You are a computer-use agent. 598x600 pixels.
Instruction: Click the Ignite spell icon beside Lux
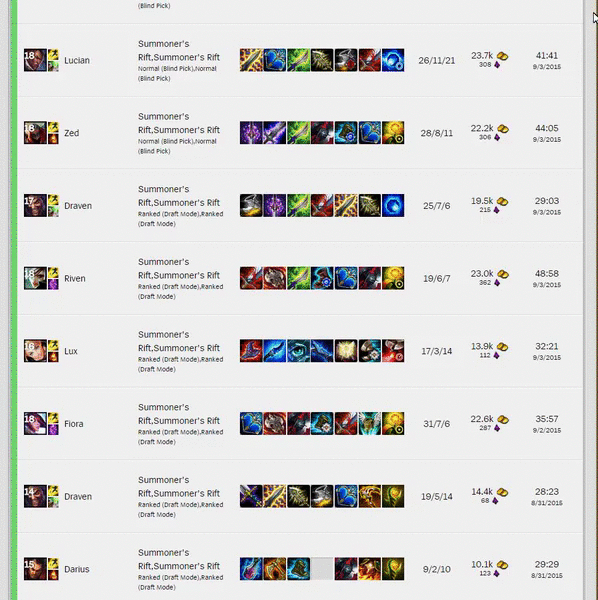[x=53, y=357]
